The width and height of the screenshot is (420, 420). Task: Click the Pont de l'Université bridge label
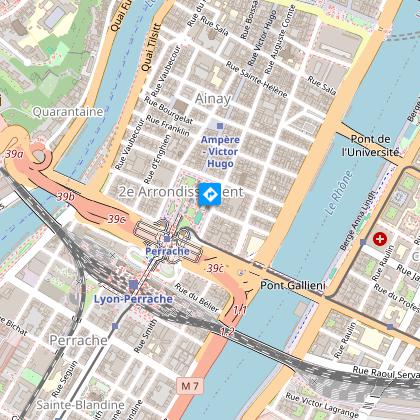pyautogui.click(x=371, y=146)
